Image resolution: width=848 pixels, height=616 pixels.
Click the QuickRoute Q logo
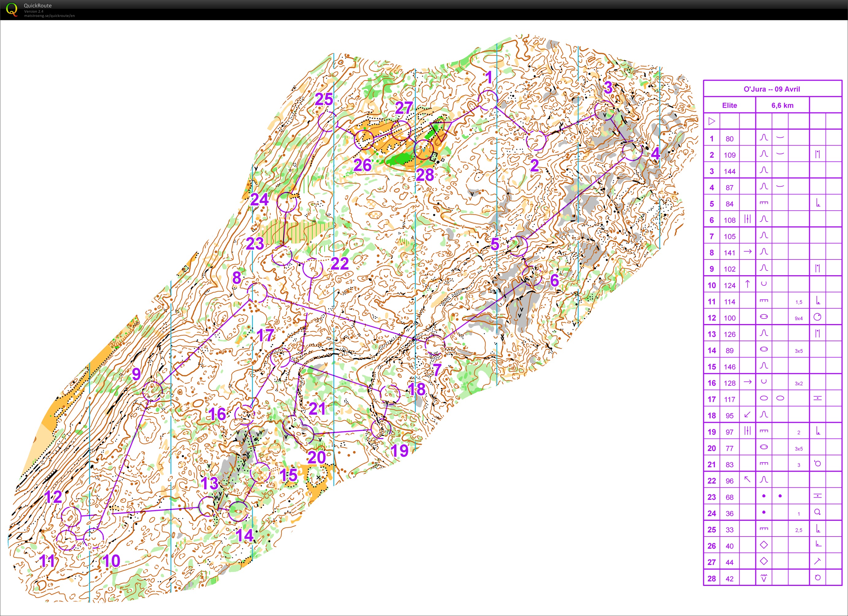point(12,9)
